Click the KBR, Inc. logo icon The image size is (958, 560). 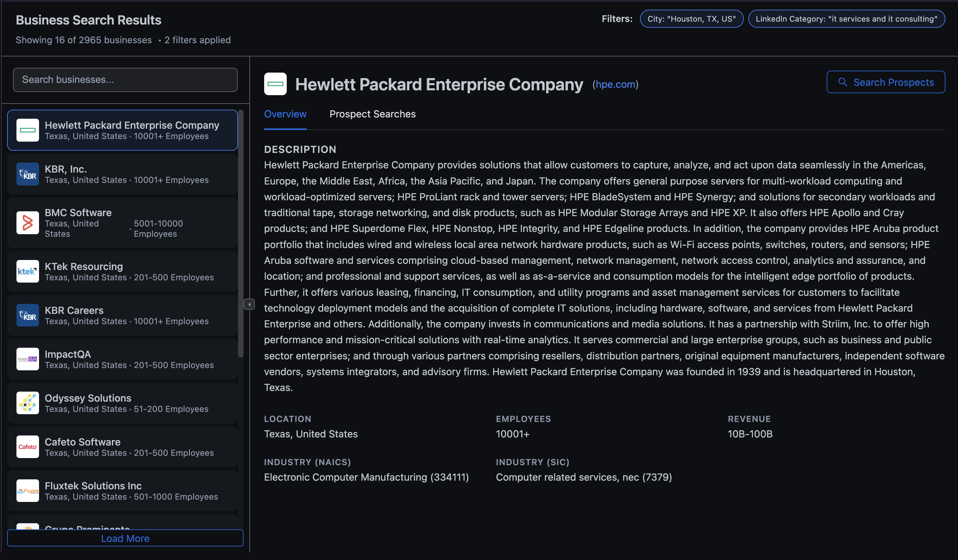(28, 174)
